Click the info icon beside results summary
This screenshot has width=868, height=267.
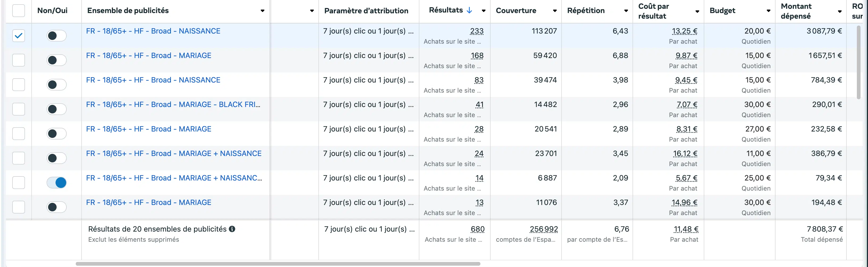(232, 229)
